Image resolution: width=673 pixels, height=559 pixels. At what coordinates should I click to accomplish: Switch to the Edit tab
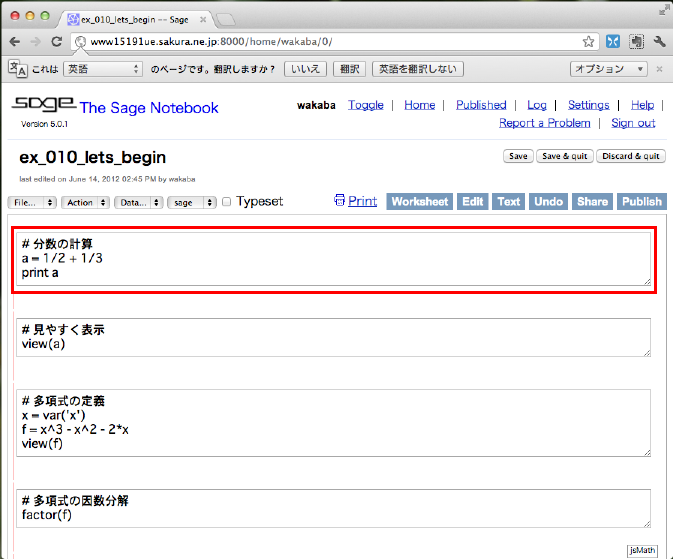pyautogui.click(x=472, y=201)
